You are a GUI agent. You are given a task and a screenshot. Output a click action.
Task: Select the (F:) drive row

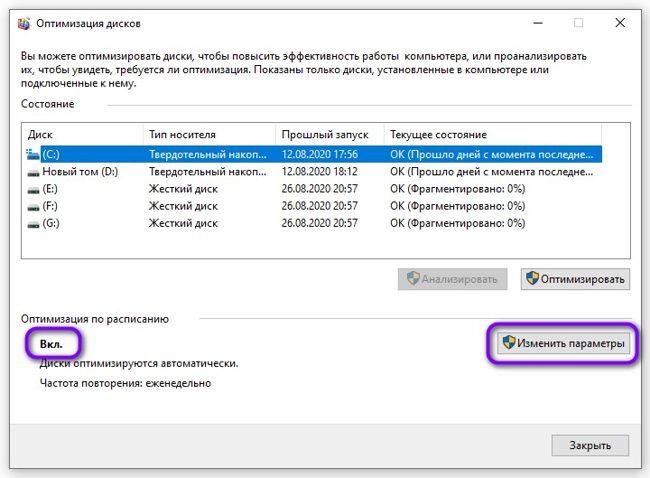click(314, 206)
